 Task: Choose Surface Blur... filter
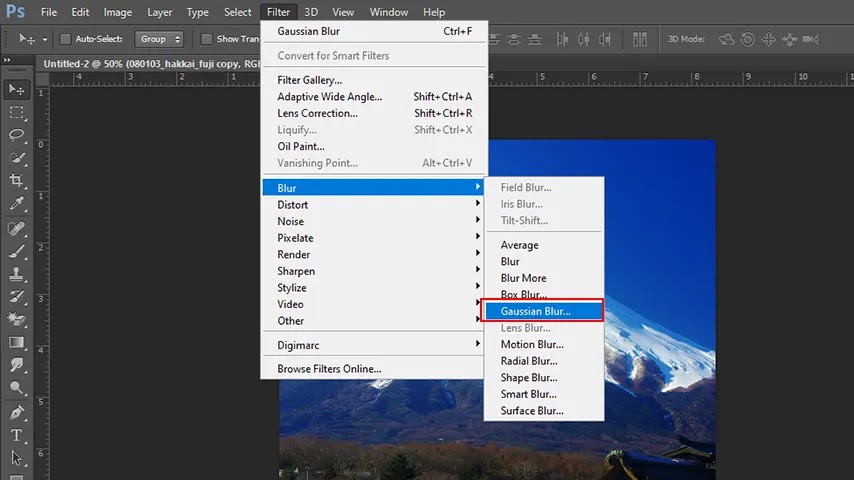[544, 411]
